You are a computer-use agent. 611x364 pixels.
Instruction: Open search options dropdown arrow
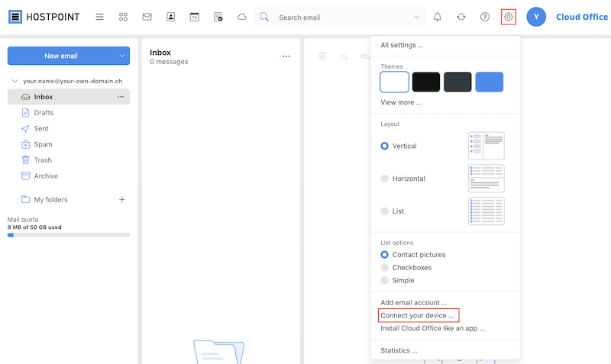coord(416,17)
